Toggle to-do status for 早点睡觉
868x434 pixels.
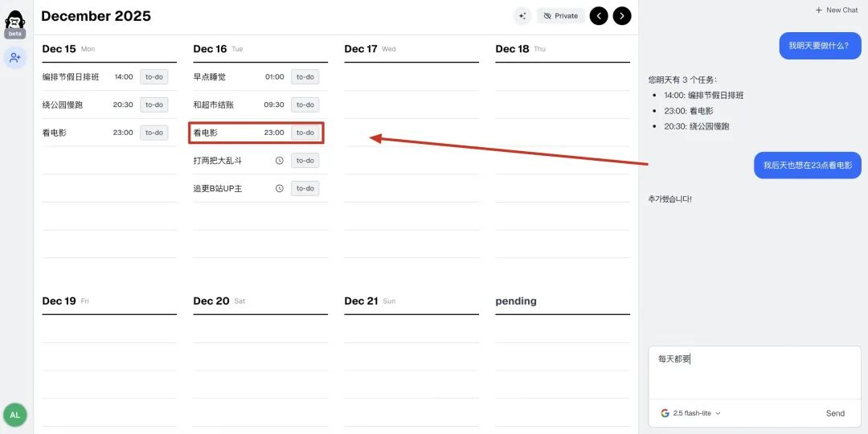coord(305,77)
